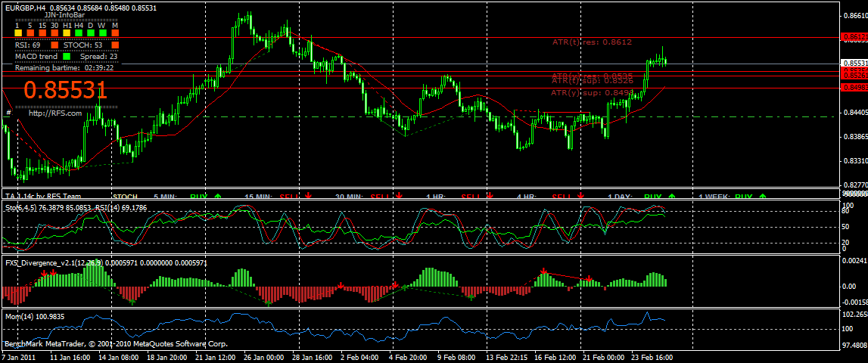The height and width of the screenshot is (363, 868).
Task: Click the InfoBar square under timeframe 15
Action: [42, 33]
